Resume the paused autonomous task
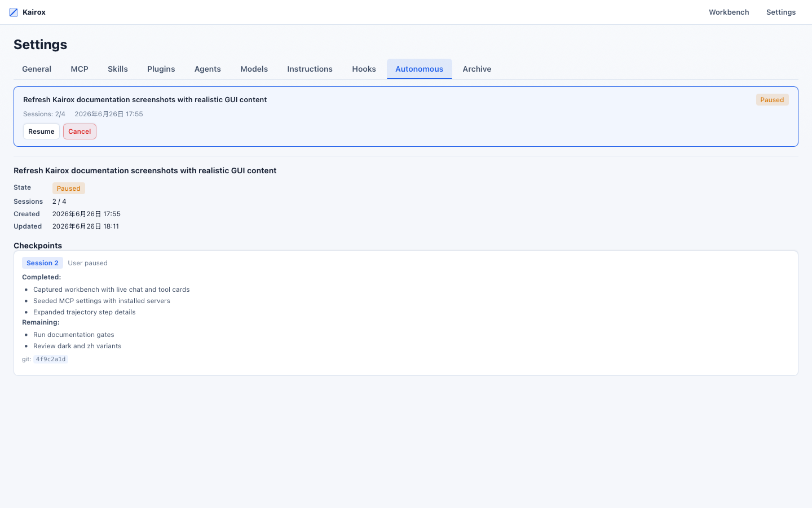The height and width of the screenshot is (508, 812). (41, 132)
